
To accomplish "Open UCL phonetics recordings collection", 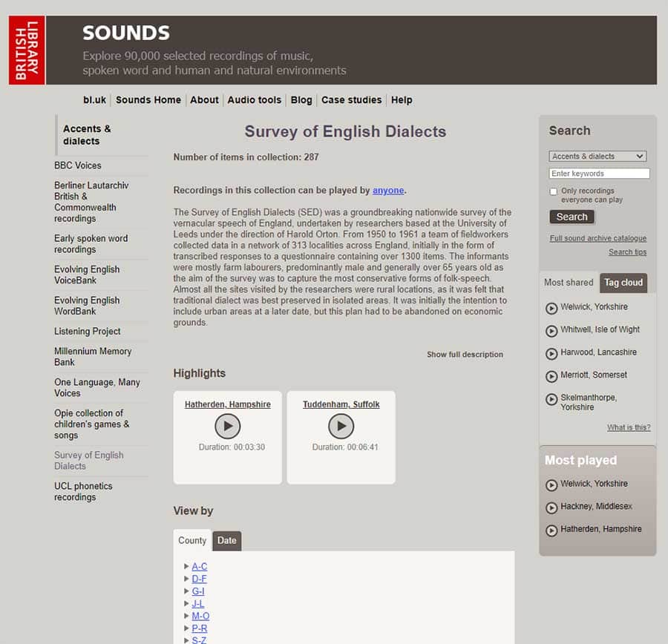I will pyautogui.click(x=83, y=491).
